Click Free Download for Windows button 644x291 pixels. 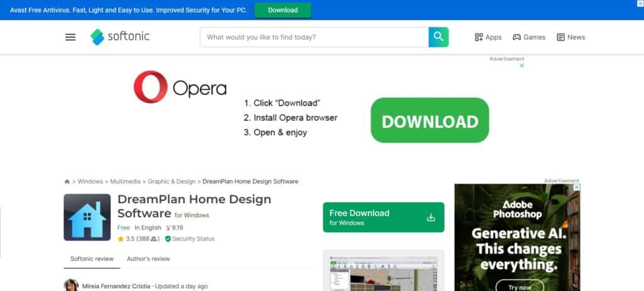click(384, 217)
